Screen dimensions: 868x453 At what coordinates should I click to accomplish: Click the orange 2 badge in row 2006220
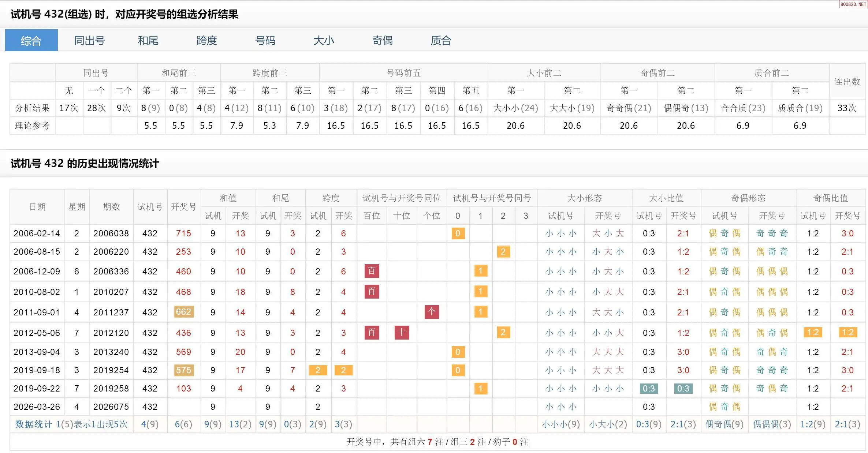pos(503,252)
